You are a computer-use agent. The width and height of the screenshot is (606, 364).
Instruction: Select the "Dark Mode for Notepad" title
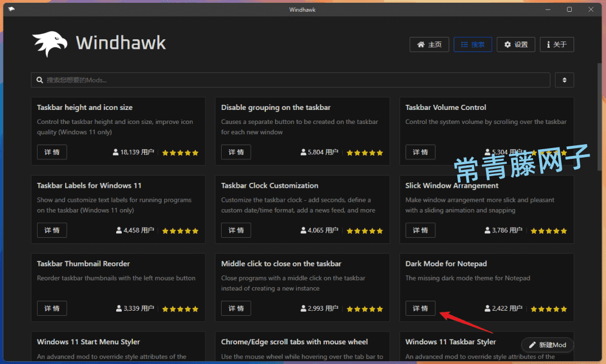click(446, 264)
